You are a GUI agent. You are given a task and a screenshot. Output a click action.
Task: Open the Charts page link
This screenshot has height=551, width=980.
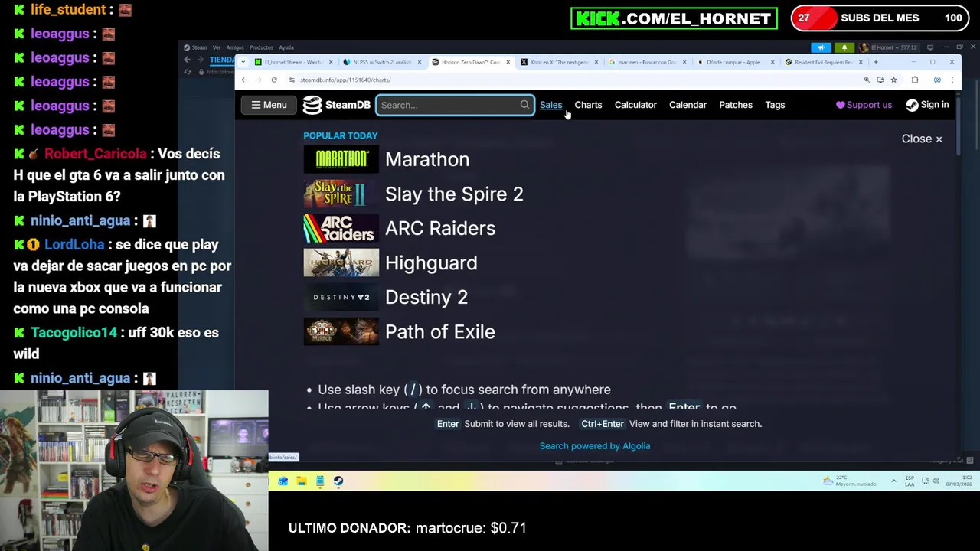[588, 105]
